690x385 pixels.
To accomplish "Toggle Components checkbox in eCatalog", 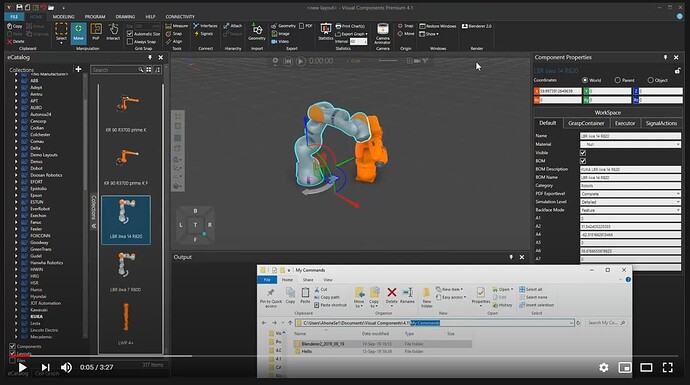I will coord(12,346).
